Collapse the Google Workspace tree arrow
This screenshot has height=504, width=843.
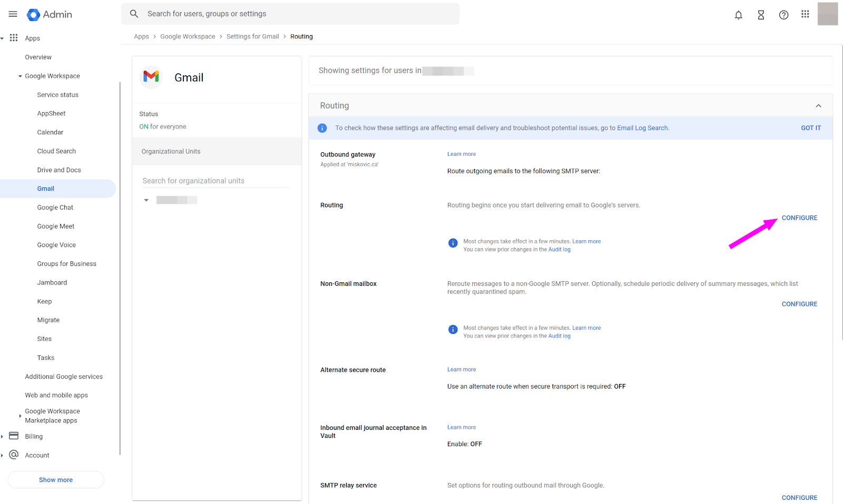[x=20, y=76]
